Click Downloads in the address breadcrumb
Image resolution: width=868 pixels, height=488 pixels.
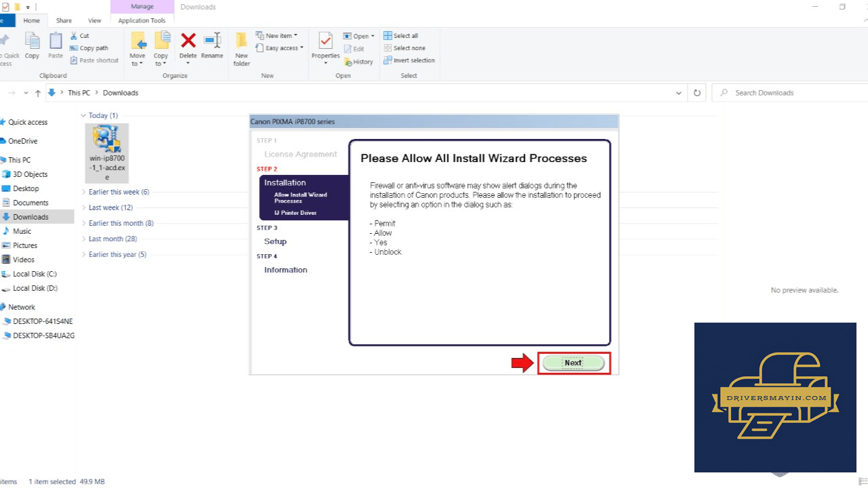121,93
